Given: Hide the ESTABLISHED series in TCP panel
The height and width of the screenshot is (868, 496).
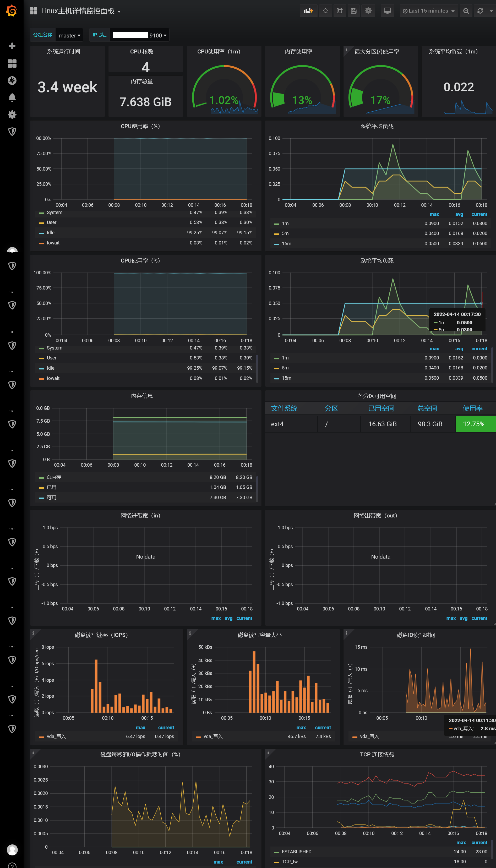Looking at the screenshot, I should [296, 852].
